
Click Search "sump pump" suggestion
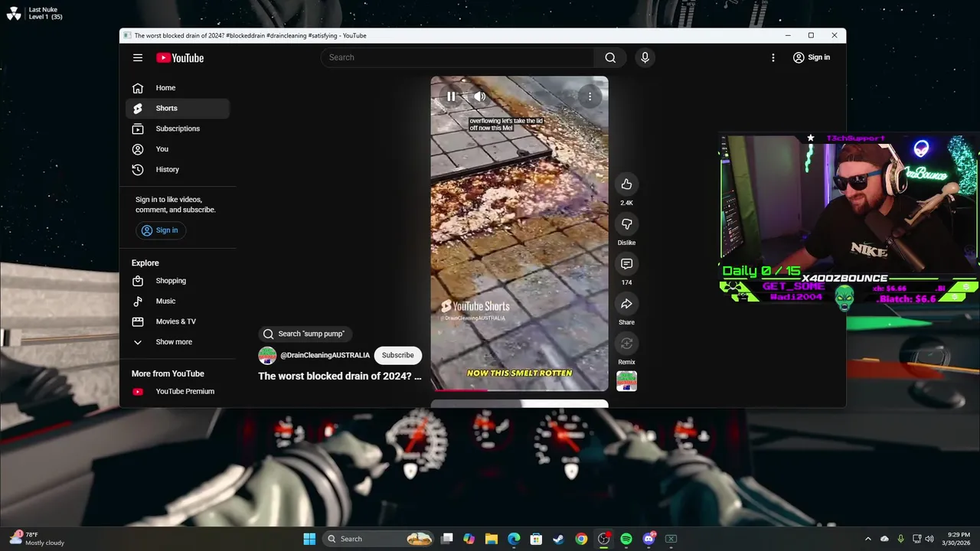click(x=305, y=334)
